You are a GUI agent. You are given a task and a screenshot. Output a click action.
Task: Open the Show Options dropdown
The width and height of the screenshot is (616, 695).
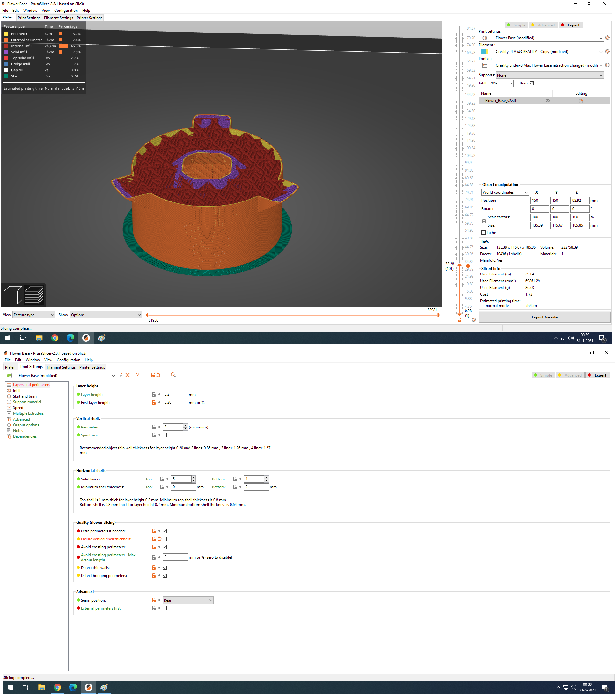106,315
